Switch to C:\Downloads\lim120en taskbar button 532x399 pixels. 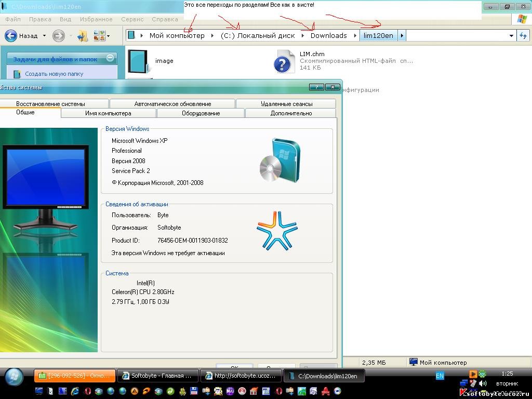click(x=324, y=376)
